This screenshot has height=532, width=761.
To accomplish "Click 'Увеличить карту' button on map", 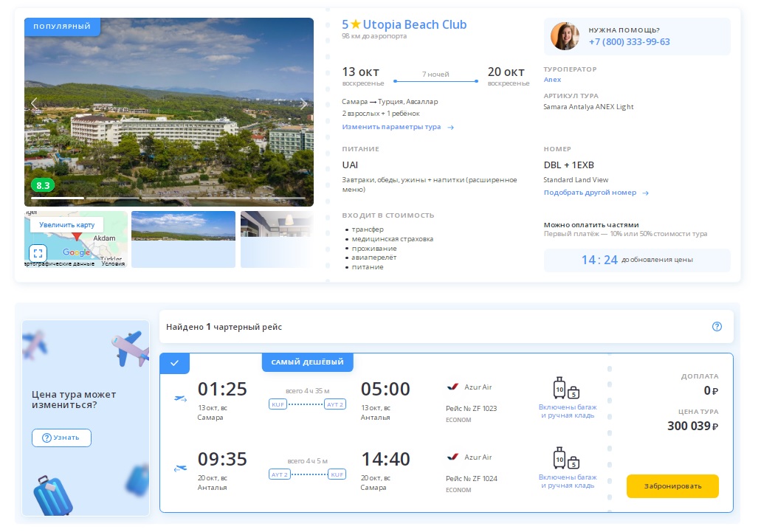I will [67, 224].
